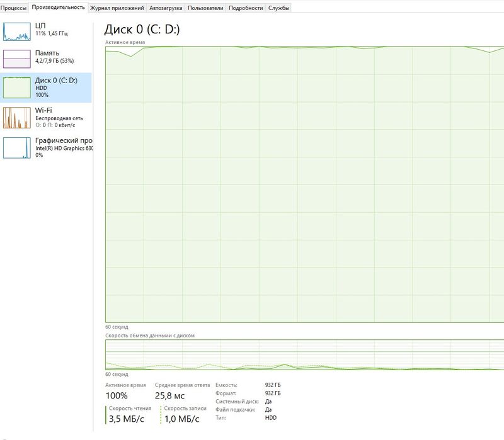Click the Емкость 932 ГБ value
The width and height of the screenshot is (504, 440).
(273, 385)
